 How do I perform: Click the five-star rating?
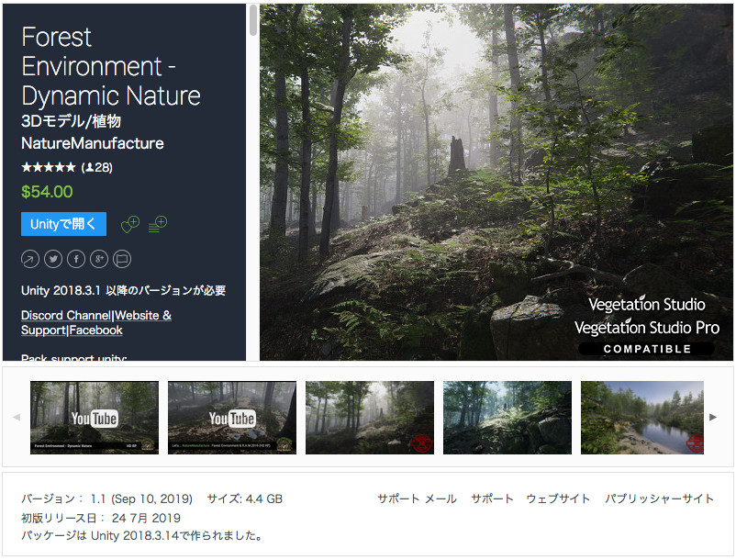point(49,167)
